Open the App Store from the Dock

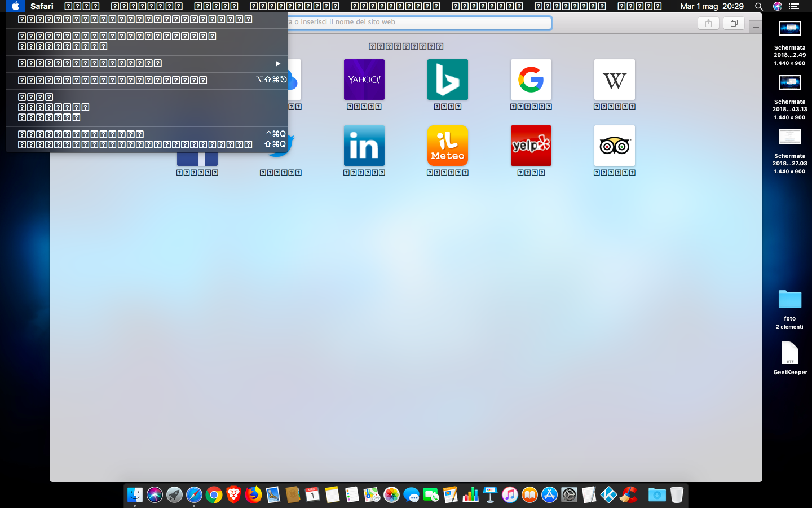549,495
